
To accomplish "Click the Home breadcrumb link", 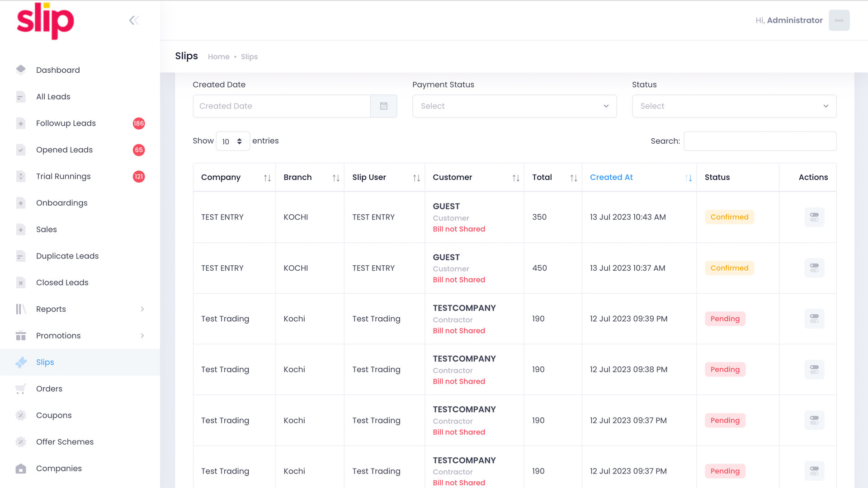I will [x=219, y=57].
